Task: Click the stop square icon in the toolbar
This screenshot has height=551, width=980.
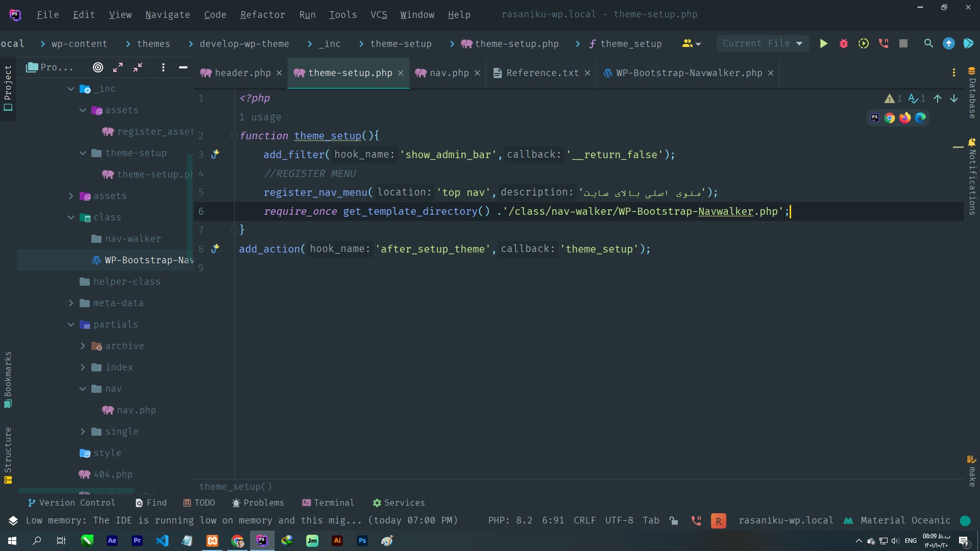Action: tap(903, 44)
